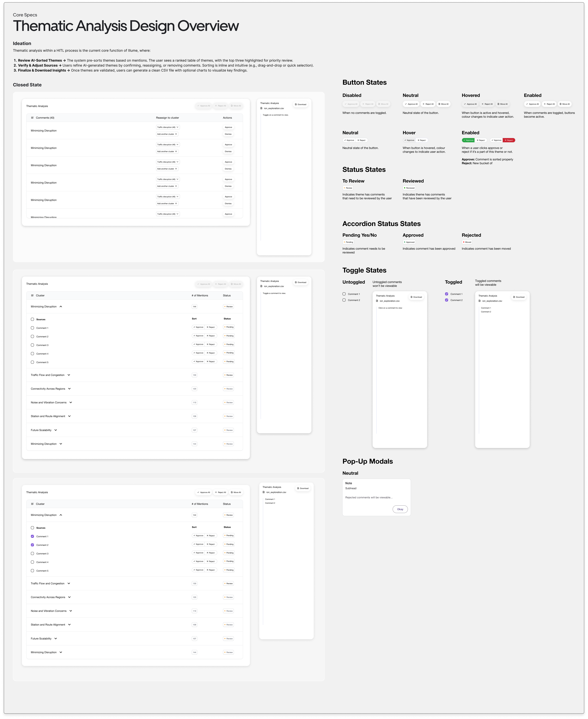Click Move All under Hovered button state
The height and width of the screenshot is (719, 588).
point(502,104)
